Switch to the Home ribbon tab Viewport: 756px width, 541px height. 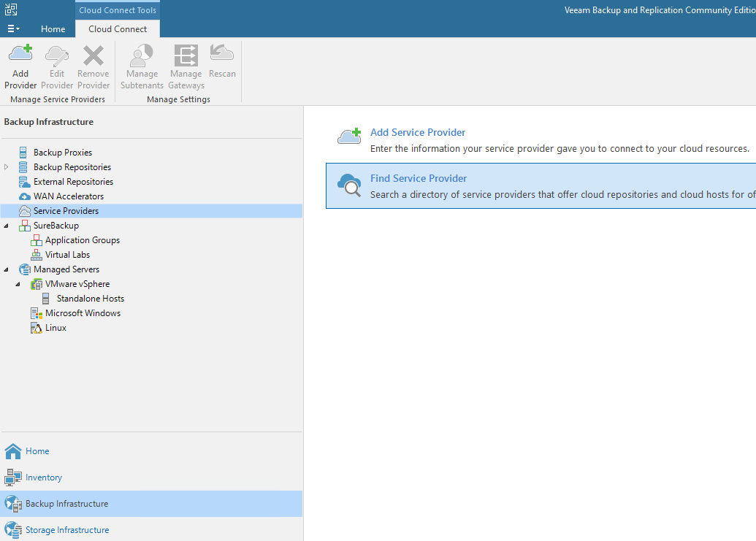pyautogui.click(x=53, y=29)
